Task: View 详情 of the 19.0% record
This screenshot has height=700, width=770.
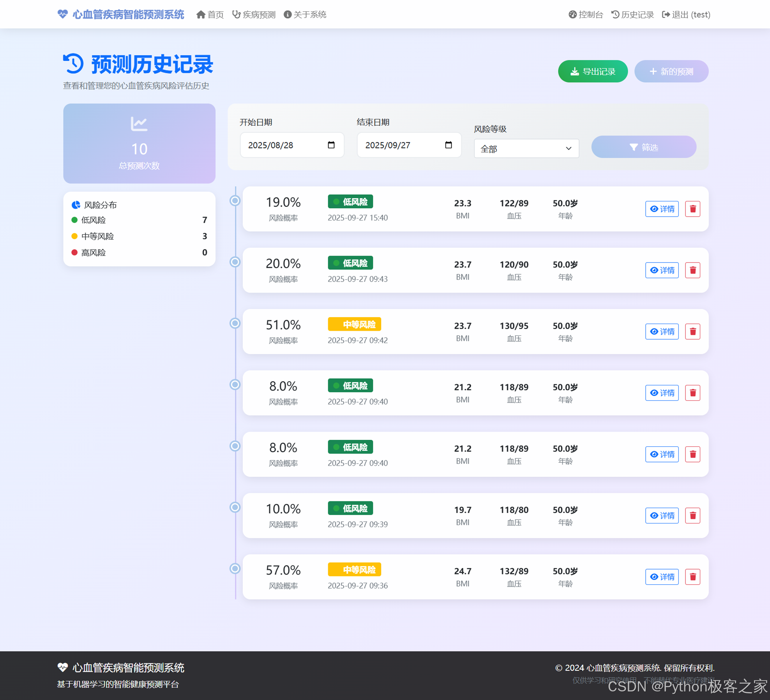Action: [x=662, y=209]
